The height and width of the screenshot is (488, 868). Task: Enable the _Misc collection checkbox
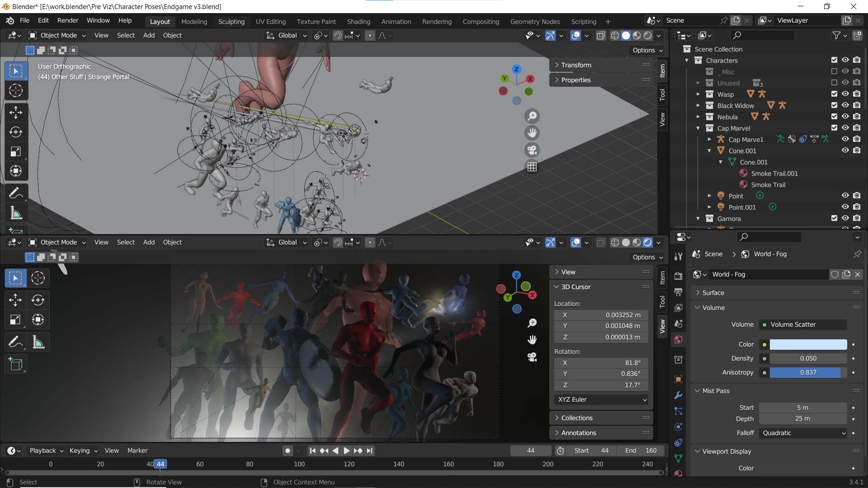point(834,71)
